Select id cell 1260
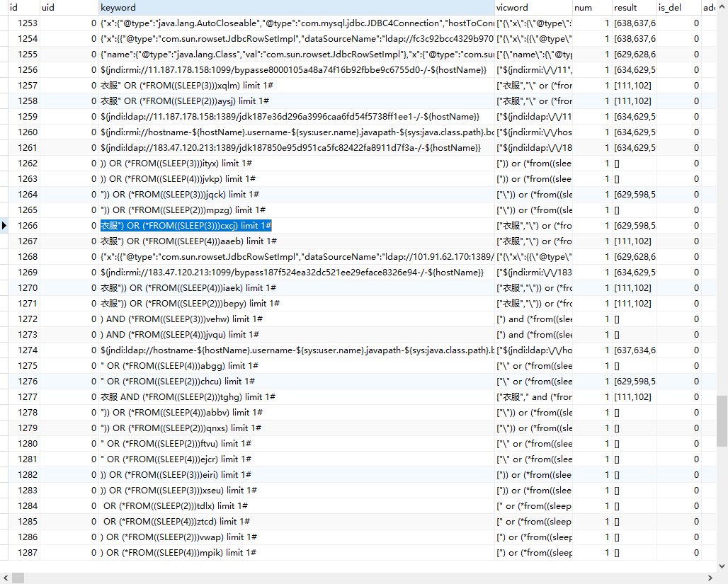This screenshot has height=584, width=728. coord(23,132)
